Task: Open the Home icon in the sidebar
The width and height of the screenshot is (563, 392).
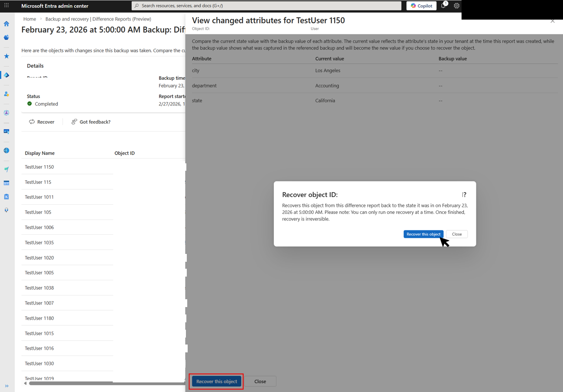Action: coord(6,24)
